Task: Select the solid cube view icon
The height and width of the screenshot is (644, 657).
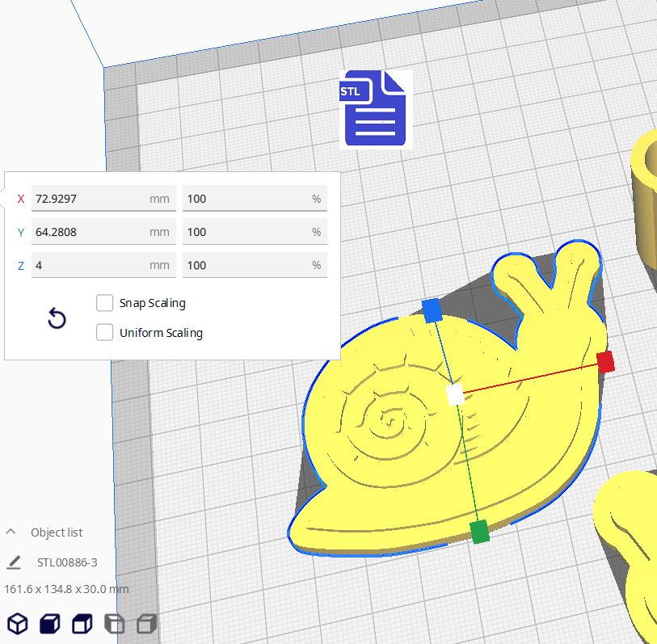Action: (48, 623)
